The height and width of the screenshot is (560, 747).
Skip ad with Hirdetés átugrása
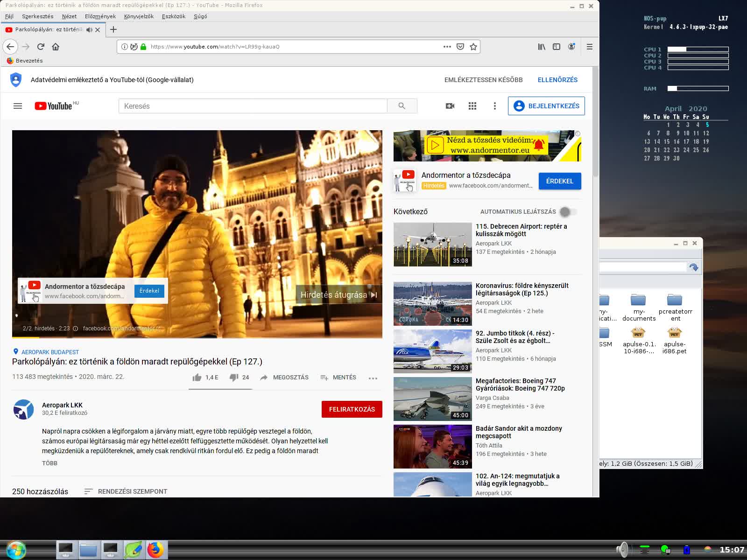(x=339, y=295)
